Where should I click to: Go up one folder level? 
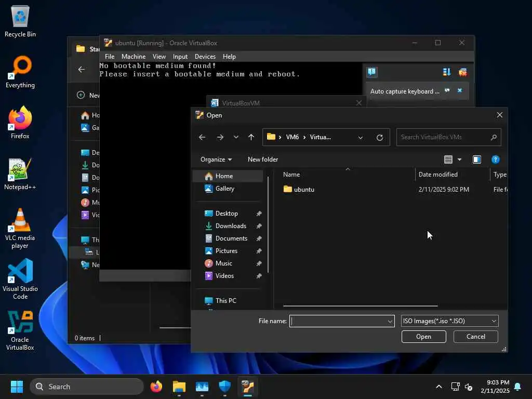pos(251,137)
